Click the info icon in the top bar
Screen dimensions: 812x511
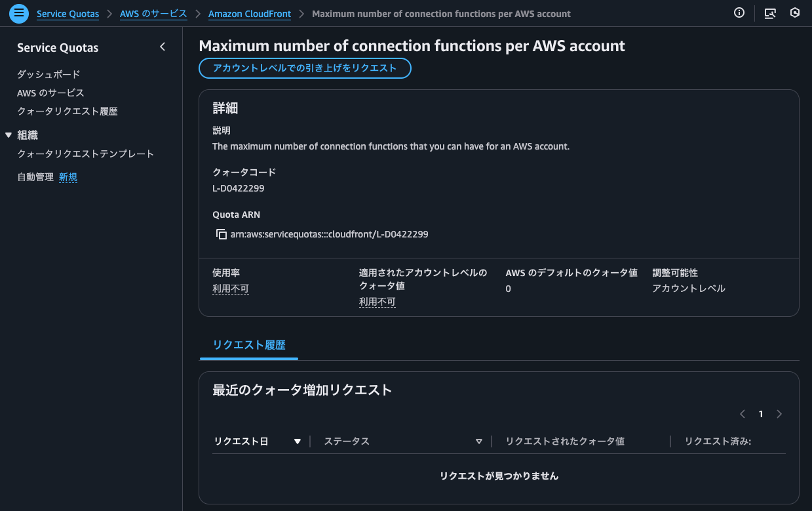coord(739,12)
